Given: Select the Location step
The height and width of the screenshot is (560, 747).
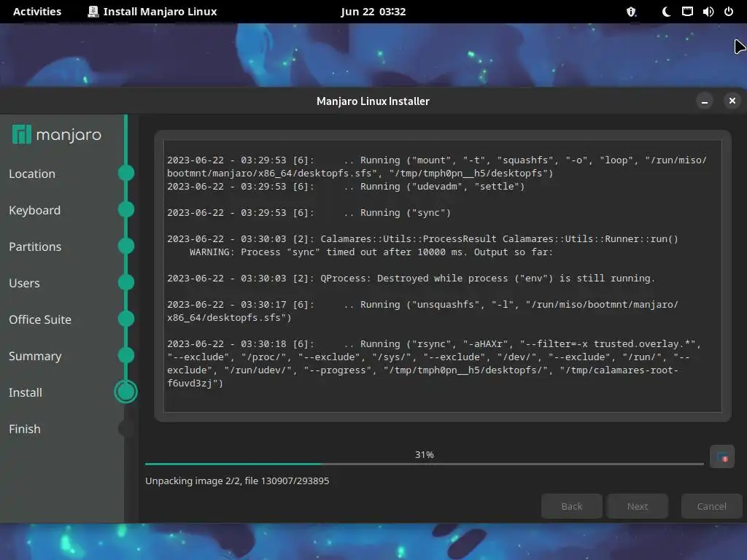Looking at the screenshot, I should tap(32, 174).
